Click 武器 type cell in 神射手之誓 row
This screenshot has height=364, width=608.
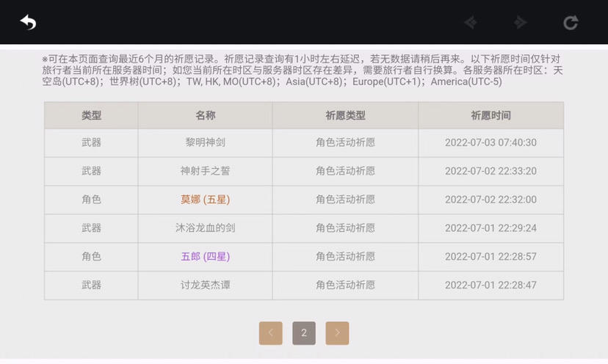(91, 171)
